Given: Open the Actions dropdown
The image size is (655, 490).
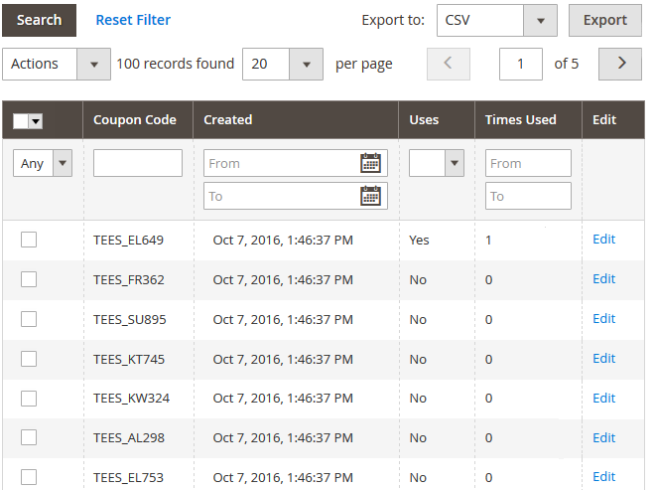Looking at the screenshot, I should click(55, 64).
